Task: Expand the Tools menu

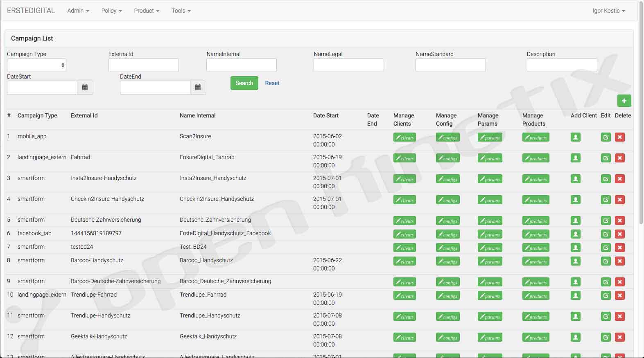Action: [181, 11]
